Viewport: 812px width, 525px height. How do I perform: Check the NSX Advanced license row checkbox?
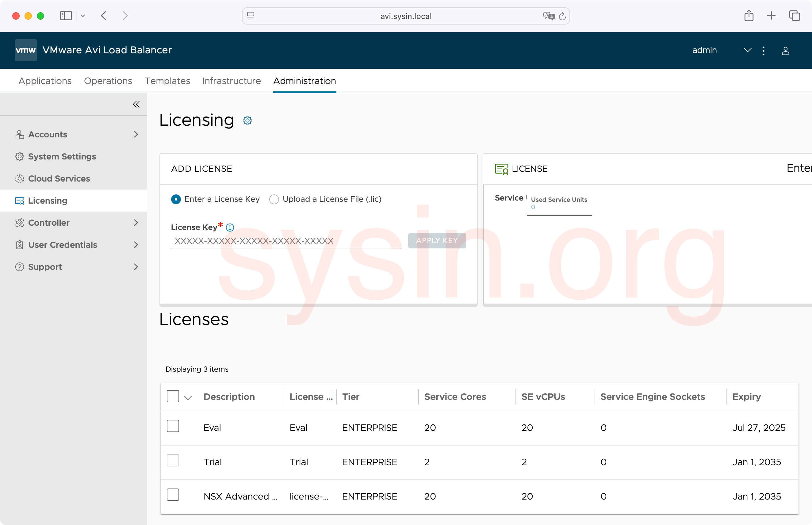click(x=173, y=495)
